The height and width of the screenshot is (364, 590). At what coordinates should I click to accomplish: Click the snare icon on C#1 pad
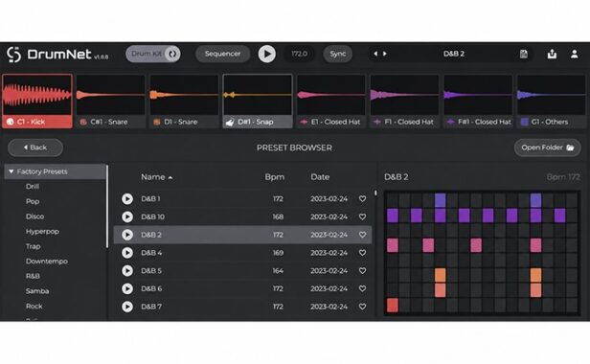(x=83, y=122)
